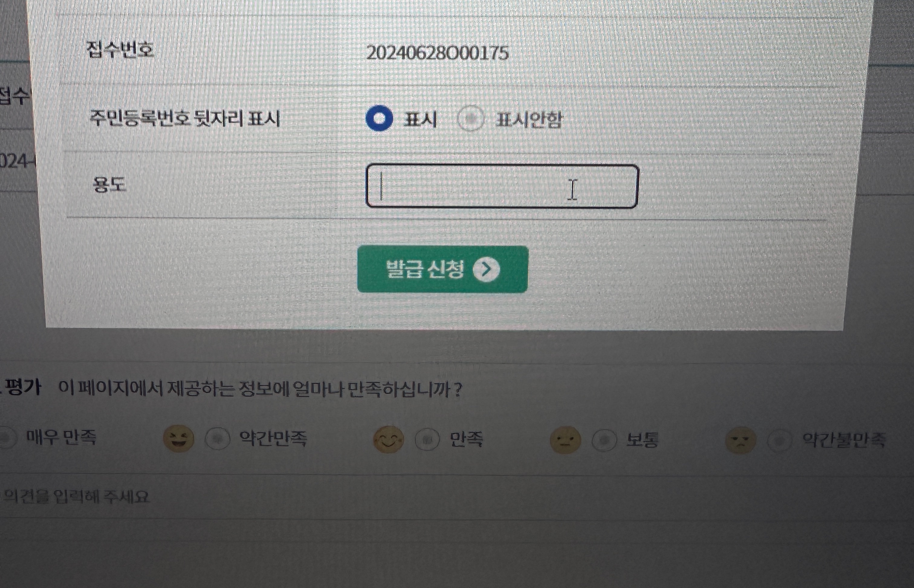Select the 표시안함 radio button
This screenshot has height=588, width=914.
pyautogui.click(x=471, y=118)
